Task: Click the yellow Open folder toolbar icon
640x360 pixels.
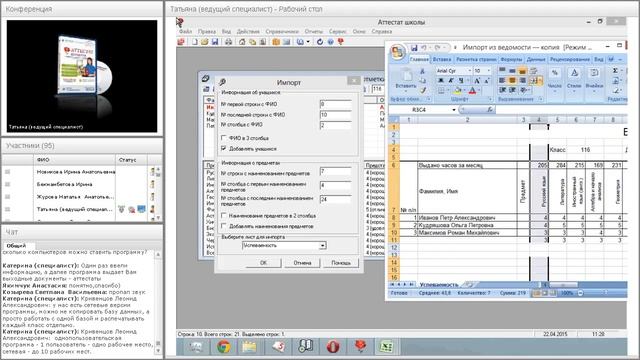Action: pyautogui.click(x=204, y=42)
